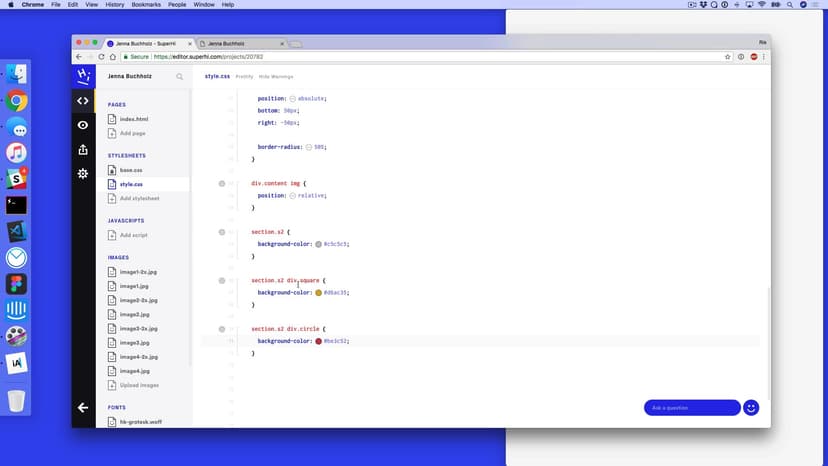Toggle the dot beside section.s2 div.circle rule
828x466 pixels.
pyautogui.click(x=221, y=329)
